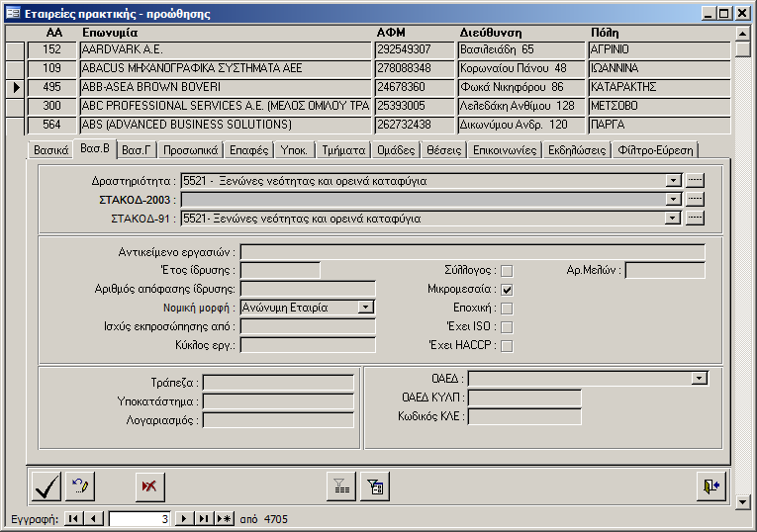The width and height of the screenshot is (757, 532).
Task: Switch to the Προσωπικά tab
Action: (191, 150)
